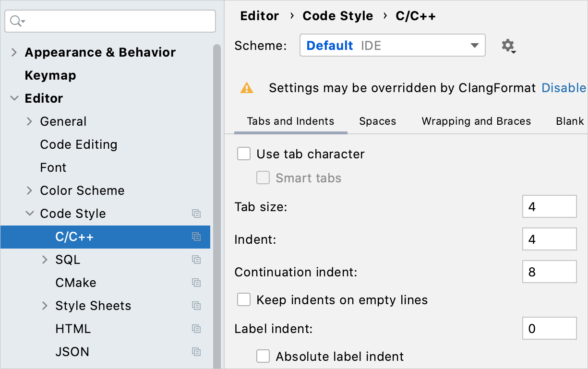
Task: Enable the Use tab character checkbox
Action: point(244,154)
